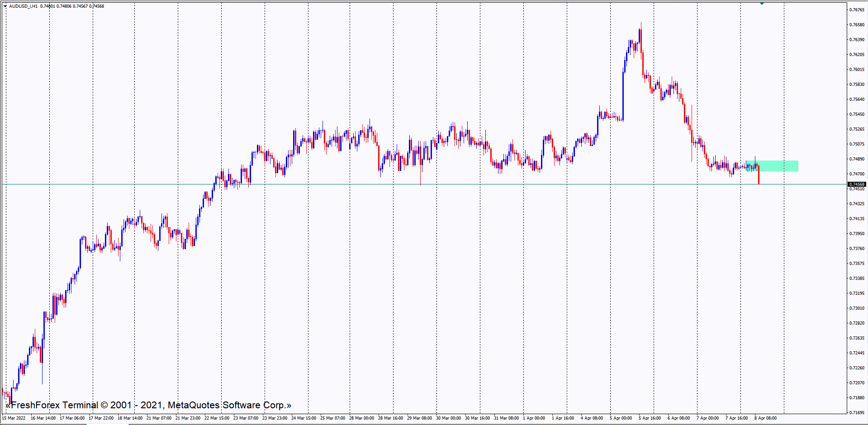The height and width of the screenshot is (425, 868).
Task: Click the 15 Mar 2022 date label
Action: [14, 418]
